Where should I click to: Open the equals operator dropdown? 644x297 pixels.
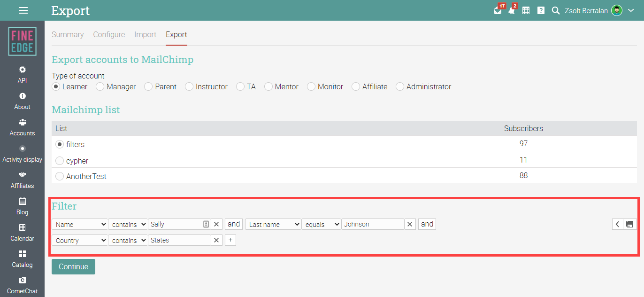tap(322, 225)
